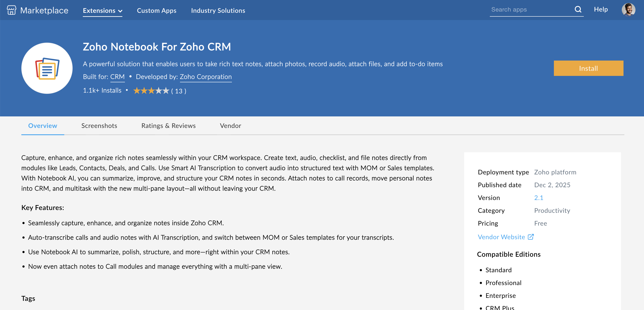Click the Marketplace store logo icon

[12, 10]
